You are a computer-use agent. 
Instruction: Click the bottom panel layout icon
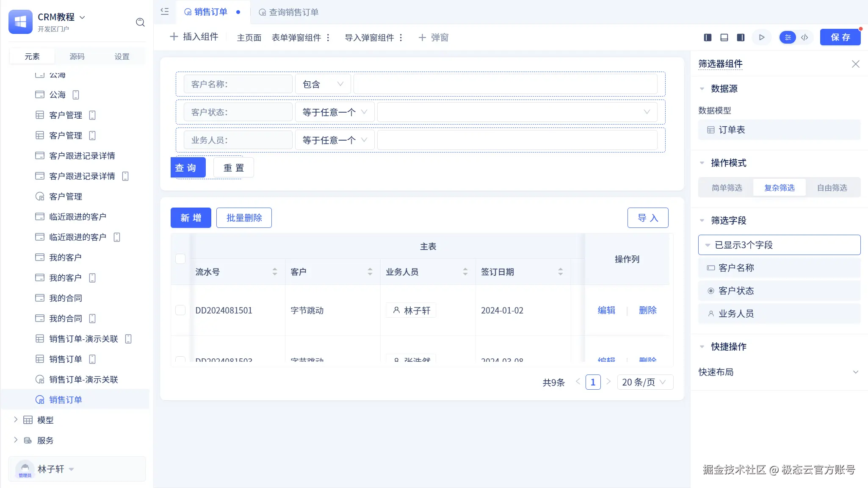tap(724, 37)
